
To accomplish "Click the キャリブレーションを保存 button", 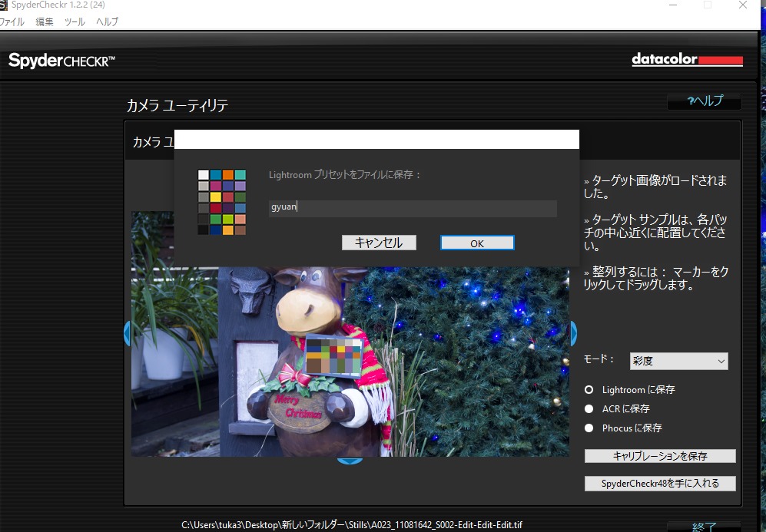I will (660, 456).
